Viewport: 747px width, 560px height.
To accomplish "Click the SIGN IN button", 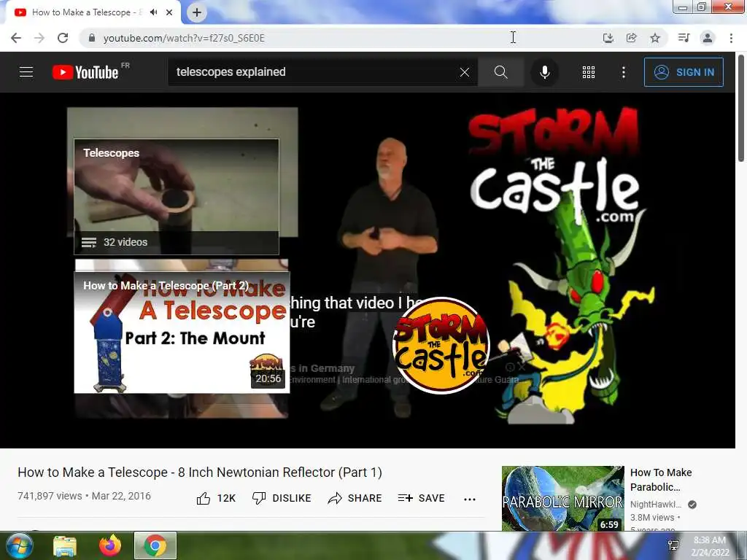I will click(x=684, y=72).
